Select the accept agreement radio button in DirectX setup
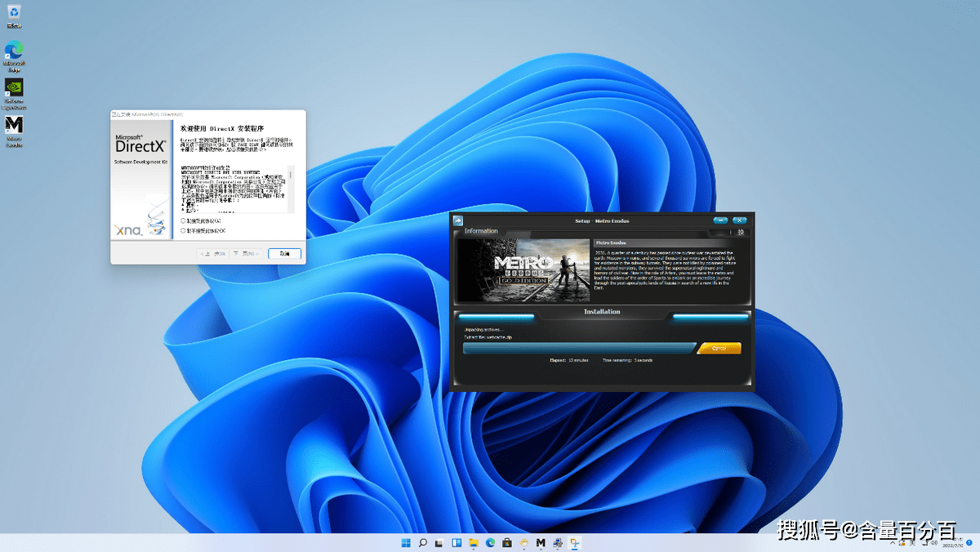The image size is (980, 552). pos(183,220)
